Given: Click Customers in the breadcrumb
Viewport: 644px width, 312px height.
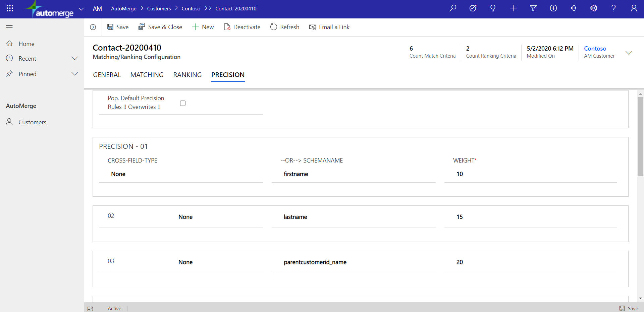Looking at the screenshot, I should point(159,9).
